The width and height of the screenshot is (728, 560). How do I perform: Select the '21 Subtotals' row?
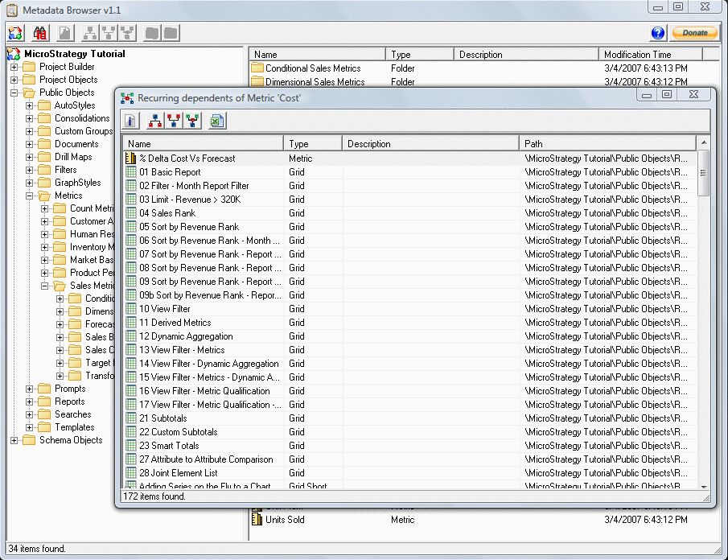[x=410, y=418]
